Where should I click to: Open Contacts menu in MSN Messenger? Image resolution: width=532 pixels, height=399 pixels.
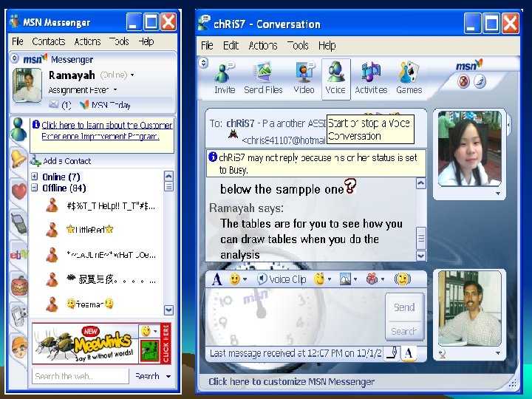[49, 41]
